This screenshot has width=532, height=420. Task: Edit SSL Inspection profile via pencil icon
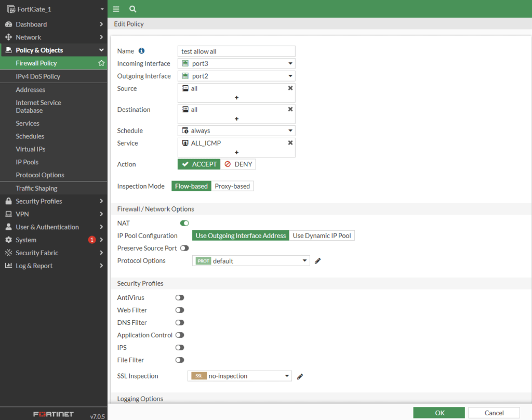click(300, 376)
